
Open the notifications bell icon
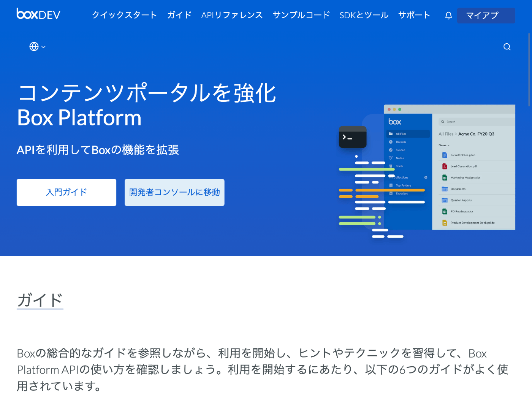pyautogui.click(x=448, y=15)
